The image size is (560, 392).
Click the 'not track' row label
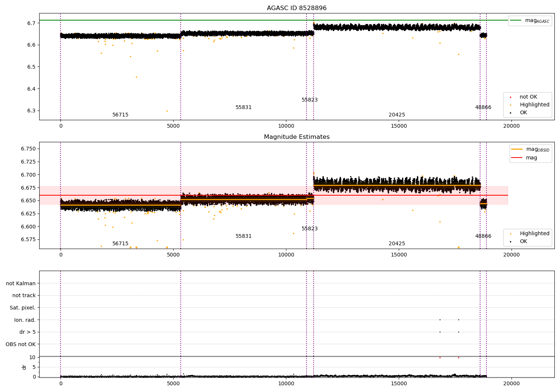pyautogui.click(x=24, y=296)
